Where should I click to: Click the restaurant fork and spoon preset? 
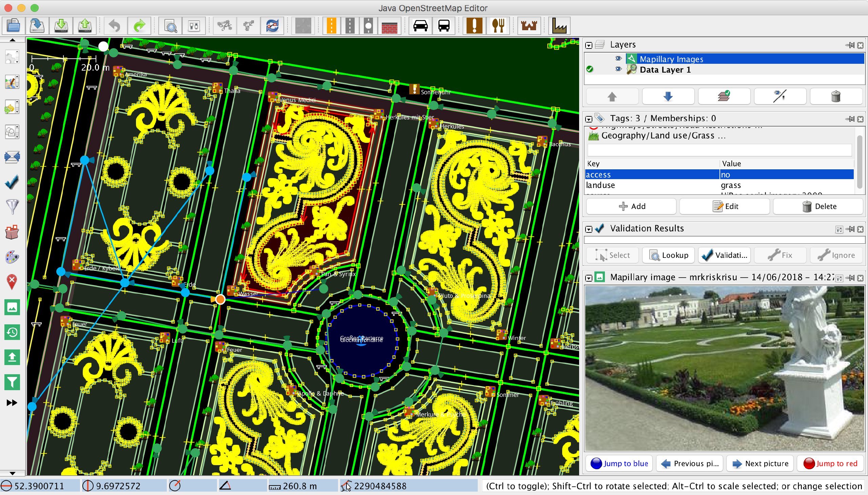tap(498, 26)
